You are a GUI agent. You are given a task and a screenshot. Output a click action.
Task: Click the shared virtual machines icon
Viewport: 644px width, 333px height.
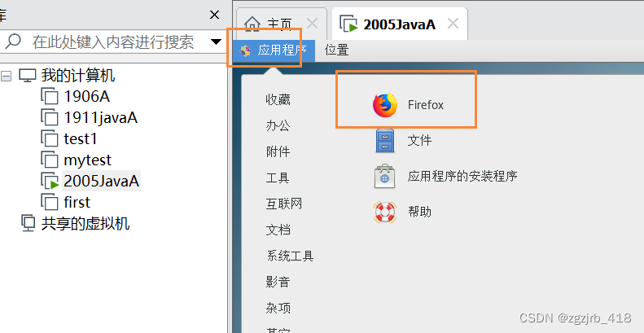click(28, 224)
